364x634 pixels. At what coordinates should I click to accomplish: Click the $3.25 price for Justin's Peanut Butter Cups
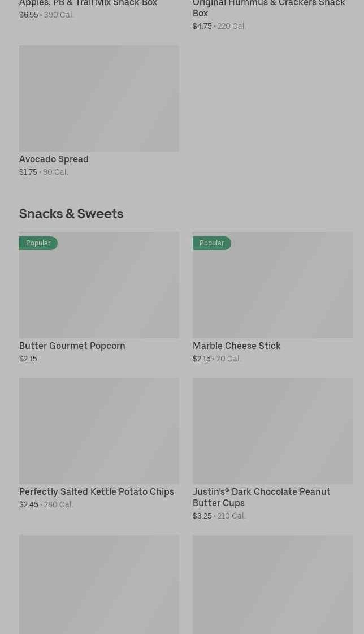tap(202, 516)
